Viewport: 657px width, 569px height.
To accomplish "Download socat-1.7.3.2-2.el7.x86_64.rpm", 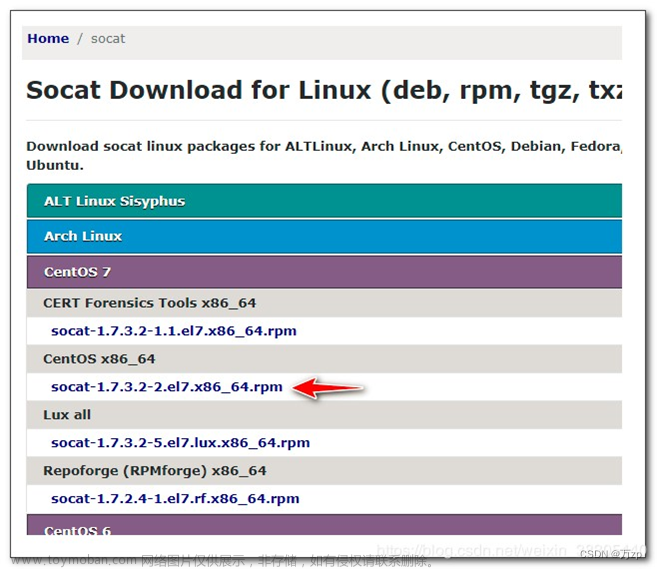I will (167, 387).
